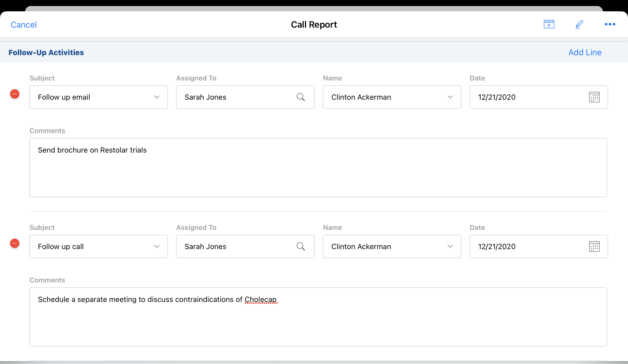
Task: Open calendar picker for first activity date
Action: click(x=594, y=97)
